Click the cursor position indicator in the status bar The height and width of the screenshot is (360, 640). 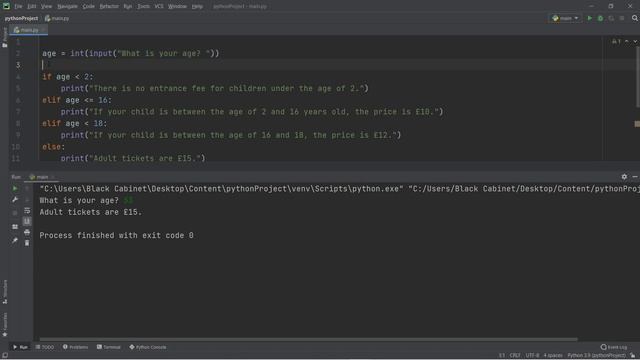pyautogui.click(x=502, y=356)
